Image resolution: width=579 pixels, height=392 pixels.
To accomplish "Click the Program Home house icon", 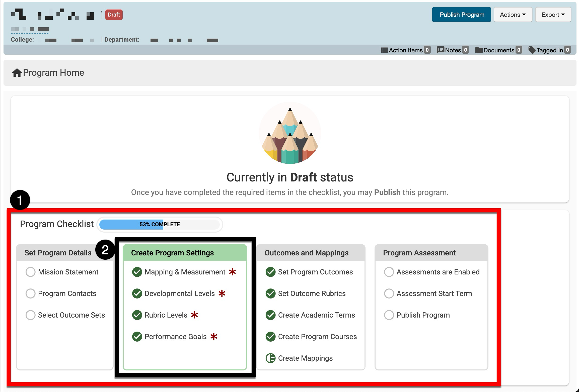I will point(17,73).
